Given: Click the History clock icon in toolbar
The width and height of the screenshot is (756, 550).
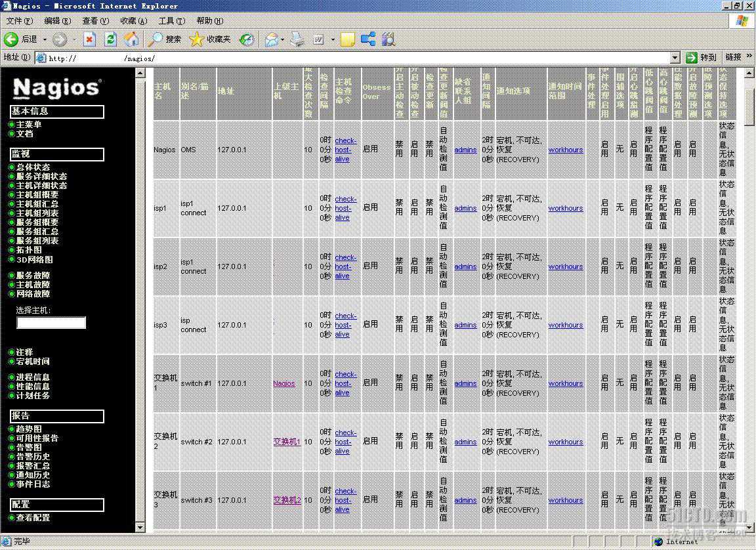Looking at the screenshot, I should [x=247, y=40].
